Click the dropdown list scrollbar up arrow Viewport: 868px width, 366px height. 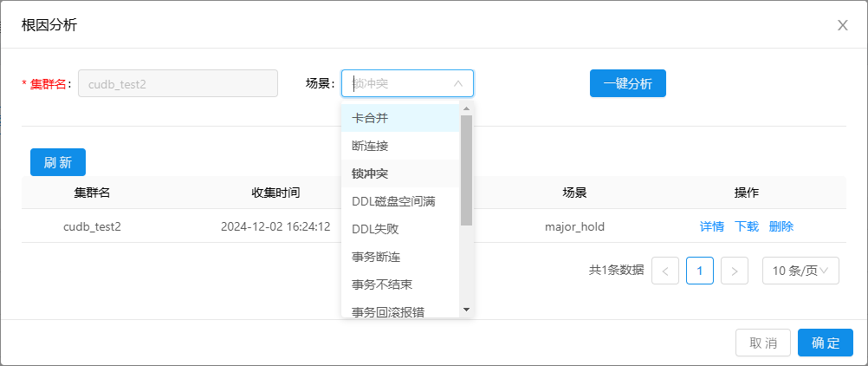point(466,108)
